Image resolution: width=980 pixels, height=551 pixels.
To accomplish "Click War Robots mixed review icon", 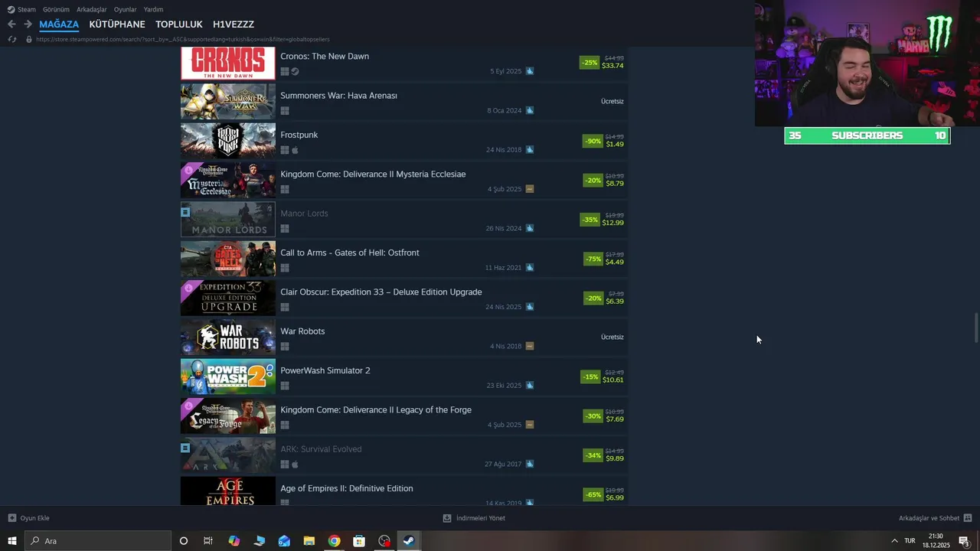I will [530, 346].
